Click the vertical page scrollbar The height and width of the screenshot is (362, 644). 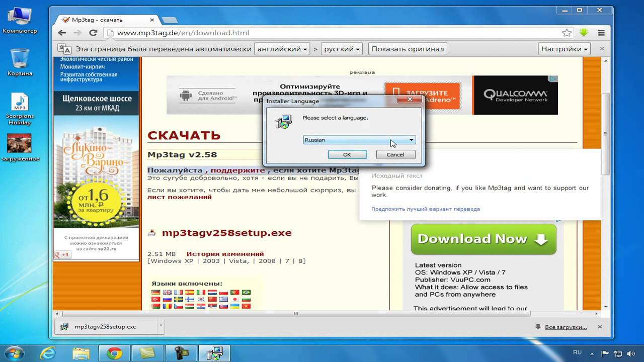[x=606, y=134]
